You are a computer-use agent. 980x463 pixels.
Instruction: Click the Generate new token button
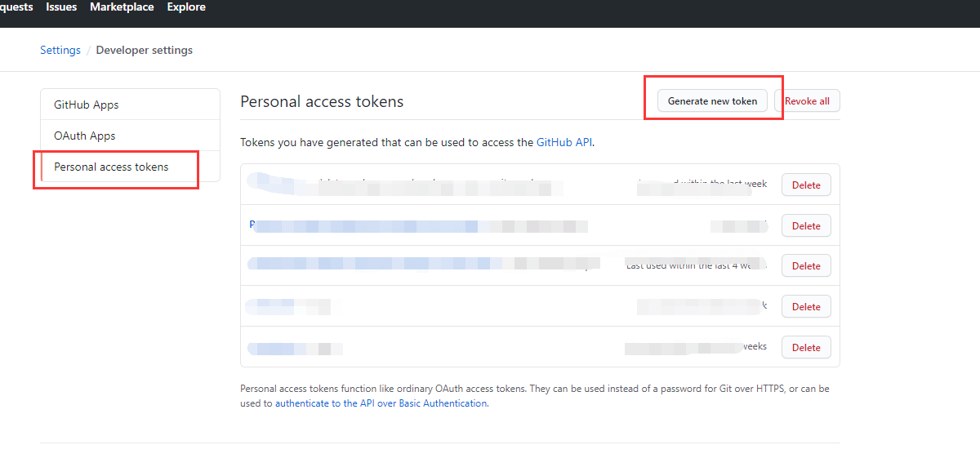click(712, 101)
